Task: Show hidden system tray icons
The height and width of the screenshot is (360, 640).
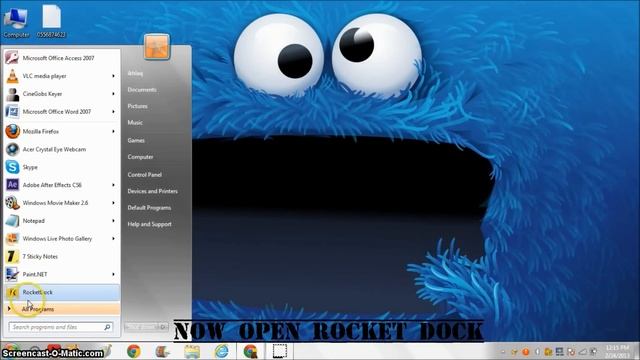Action: click(x=503, y=351)
